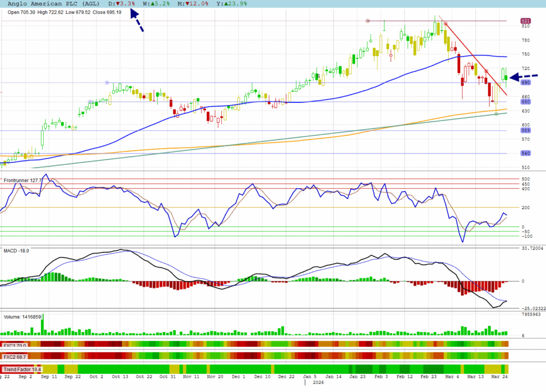Click the Trend Factor 18.4 label
The image size is (546, 392).
tap(22, 369)
